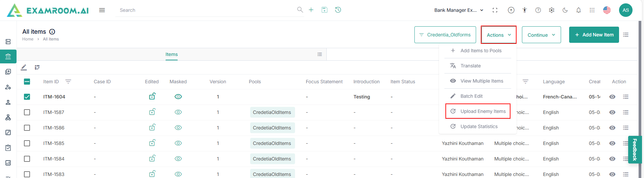Screen dimensions: 644x178
Task: Click the Add New Item button
Action: coord(594,35)
